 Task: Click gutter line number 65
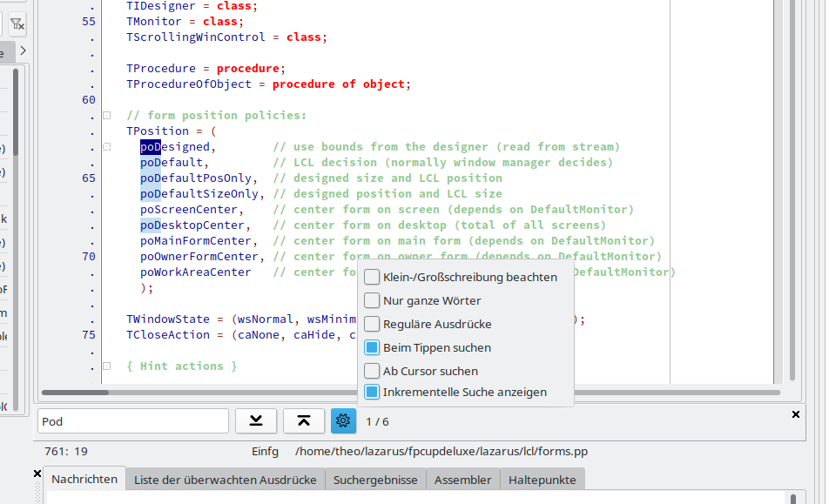coord(89,178)
